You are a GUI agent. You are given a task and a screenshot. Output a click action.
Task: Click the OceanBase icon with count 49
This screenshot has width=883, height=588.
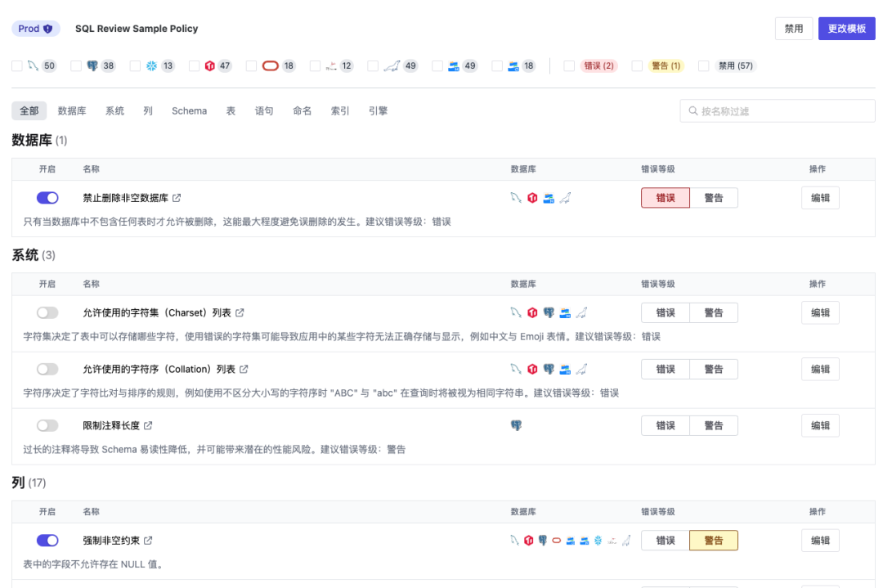point(453,66)
